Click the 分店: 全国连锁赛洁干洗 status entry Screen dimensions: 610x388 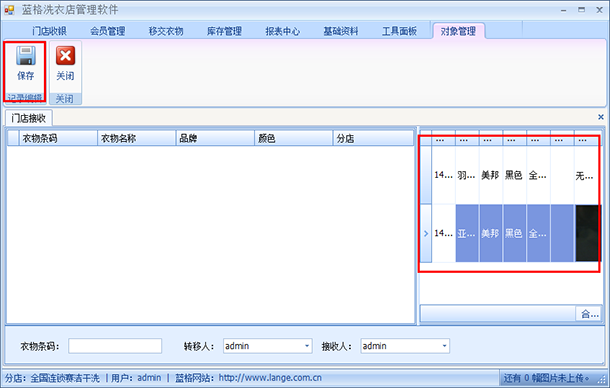point(52,378)
